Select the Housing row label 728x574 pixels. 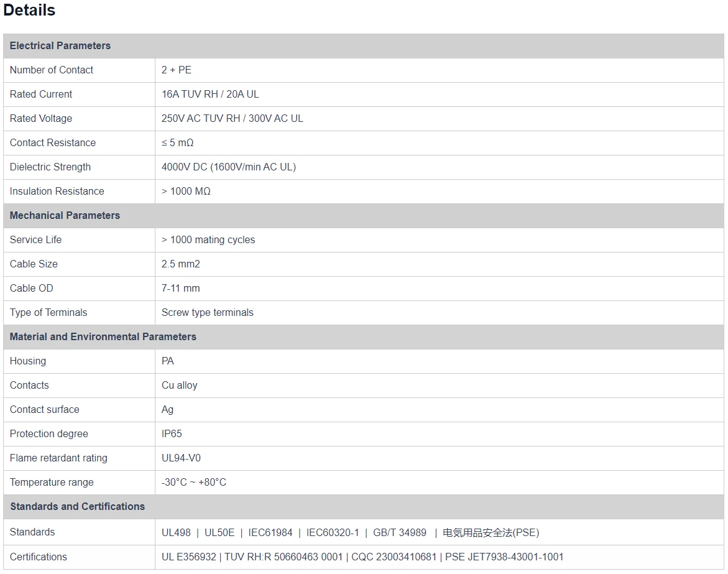[x=28, y=361]
